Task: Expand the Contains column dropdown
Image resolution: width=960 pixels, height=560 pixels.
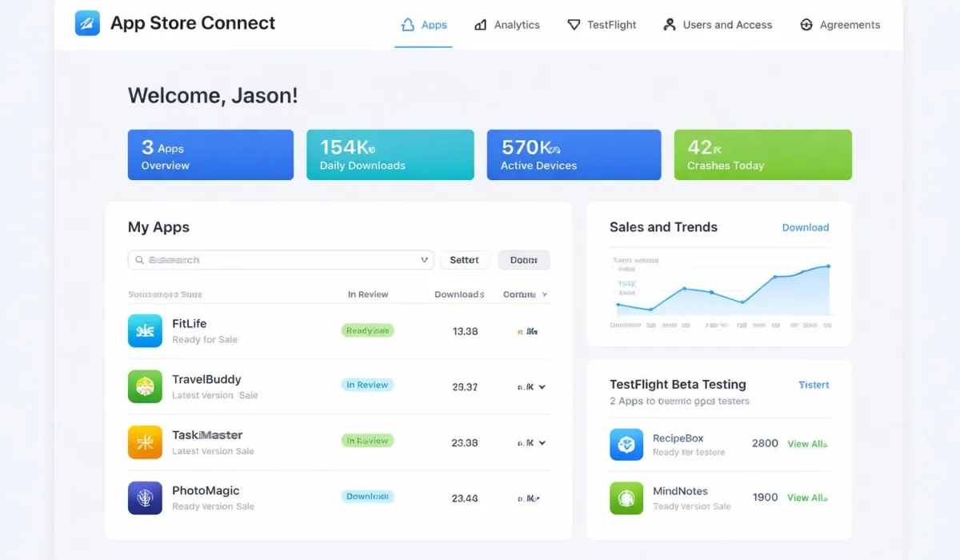Action: (x=544, y=294)
